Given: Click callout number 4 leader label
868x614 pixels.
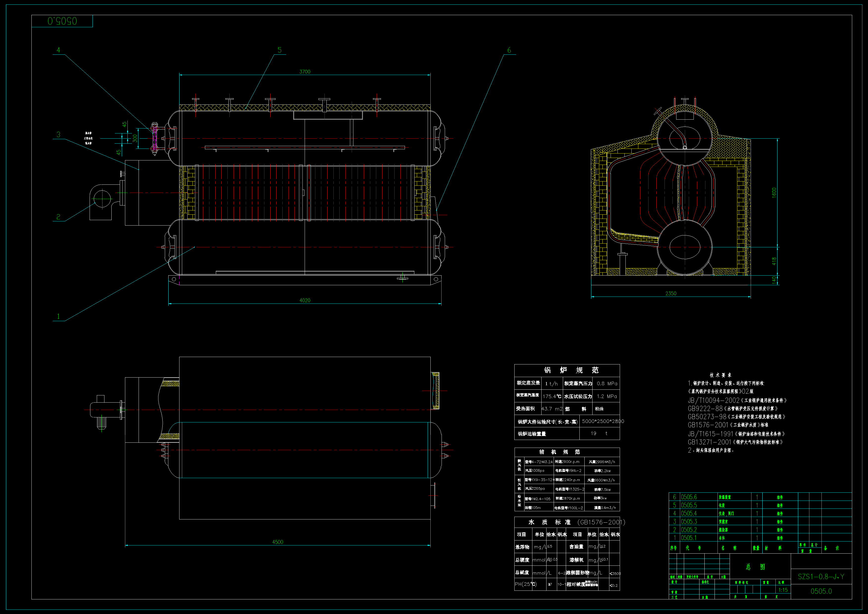Looking at the screenshot, I should pyautogui.click(x=58, y=50).
